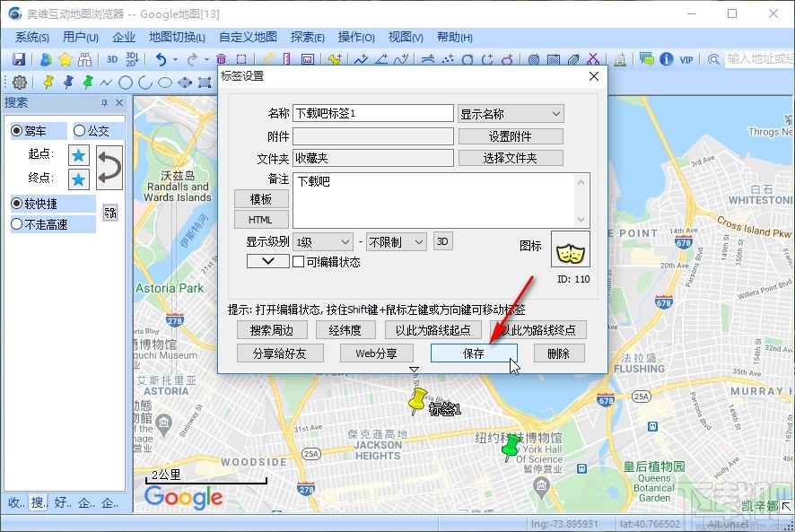The width and height of the screenshot is (795, 532).
Task: Click the swap start/end route arrows icon
Action: pos(109,167)
